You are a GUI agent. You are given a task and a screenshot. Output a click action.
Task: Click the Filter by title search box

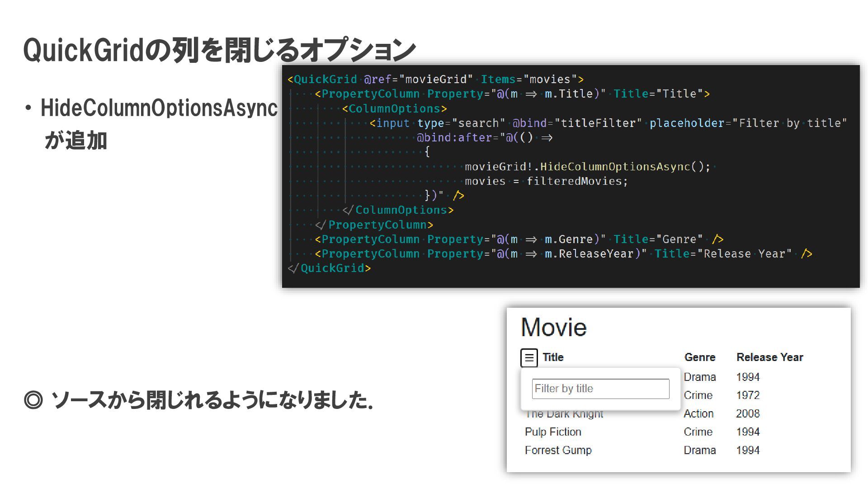click(x=600, y=389)
